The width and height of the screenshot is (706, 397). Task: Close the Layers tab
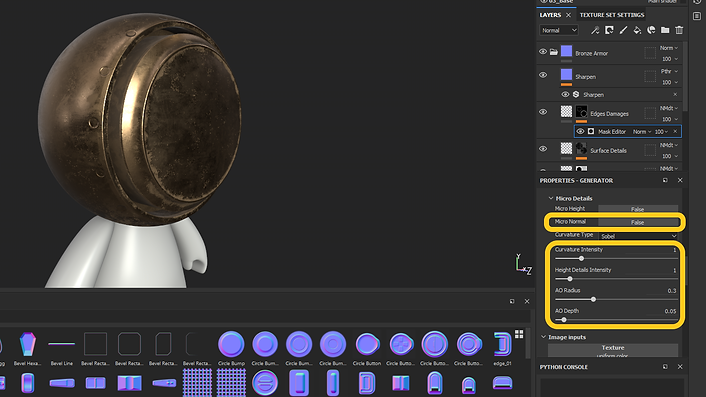pos(568,15)
